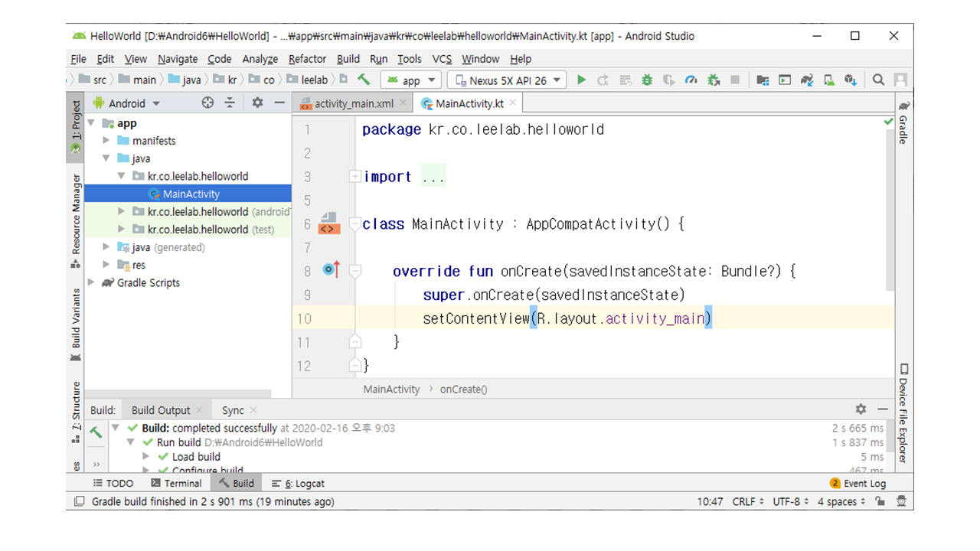Screen dimensions: 980x551
Task: Open SDK Manager from the toolbar
Action: 851,80
